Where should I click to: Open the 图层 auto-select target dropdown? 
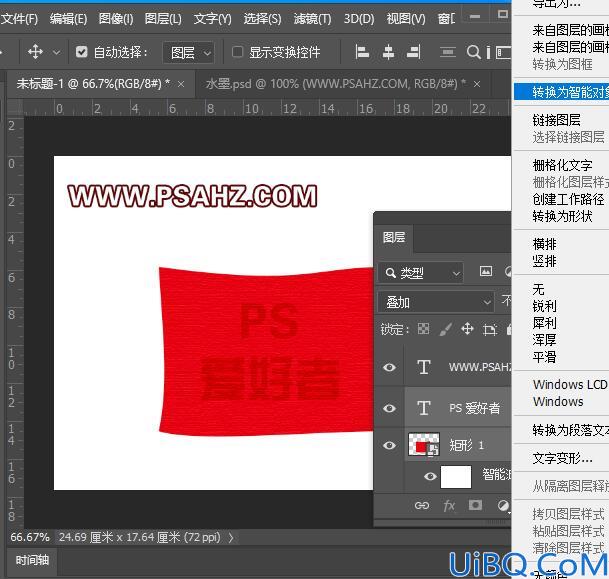189,52
